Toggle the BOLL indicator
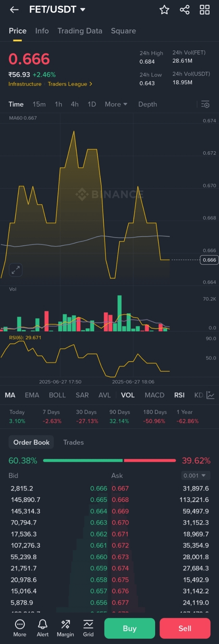219x644 pixels. coord(57,395)
